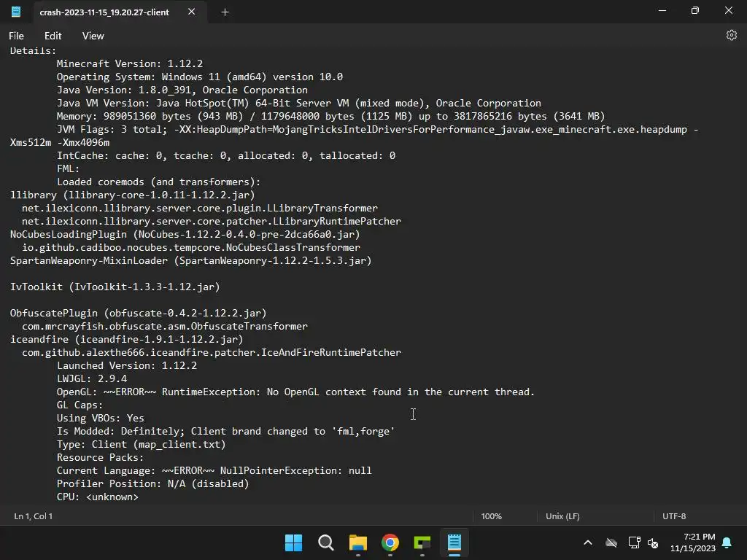Open taskbar Search
Screen dimensions: 747x560
(x=326, y=542)
